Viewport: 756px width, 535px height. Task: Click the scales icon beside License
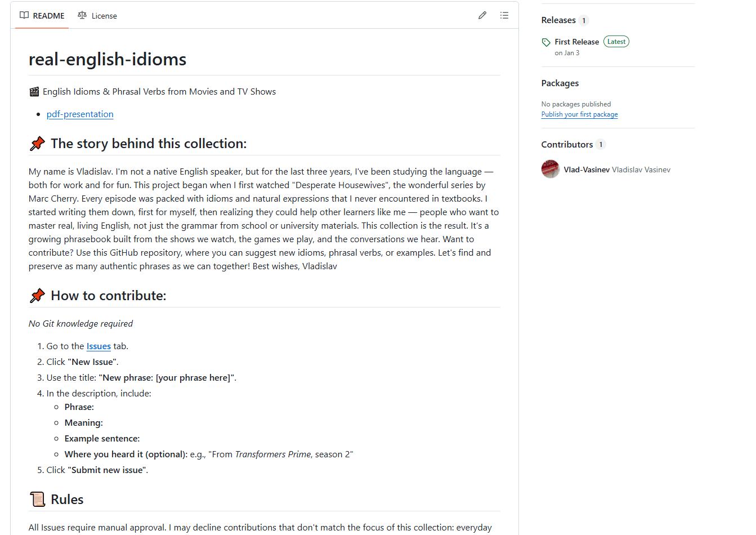click(x=82, y=16)
